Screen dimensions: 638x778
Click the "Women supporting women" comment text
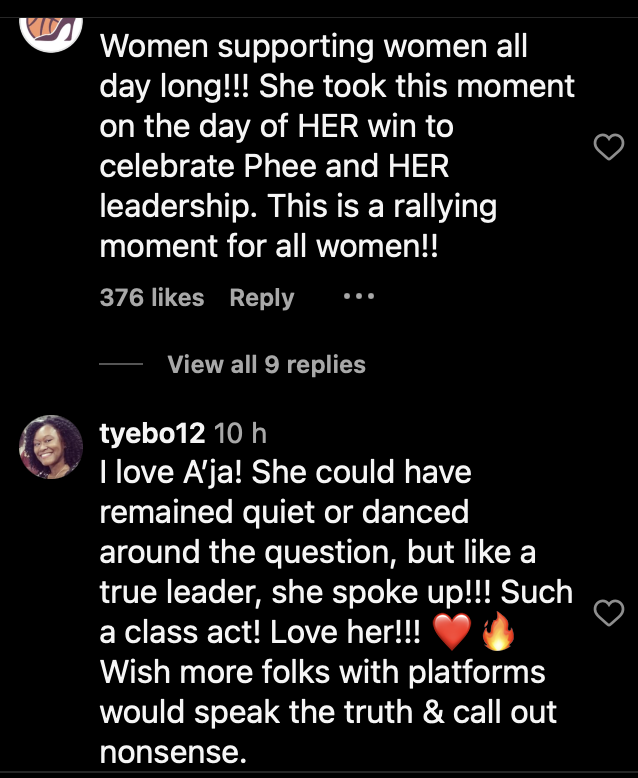coord(313,47)
